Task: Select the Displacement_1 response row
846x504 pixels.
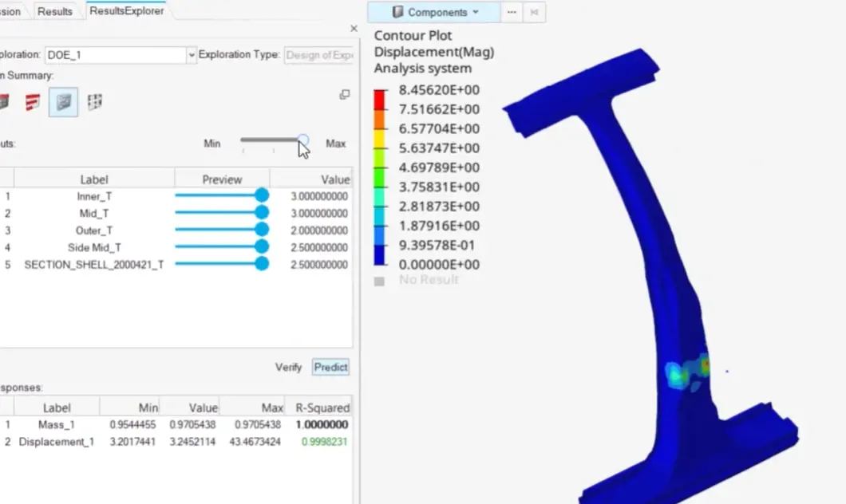Action: (x=56, y=442)
